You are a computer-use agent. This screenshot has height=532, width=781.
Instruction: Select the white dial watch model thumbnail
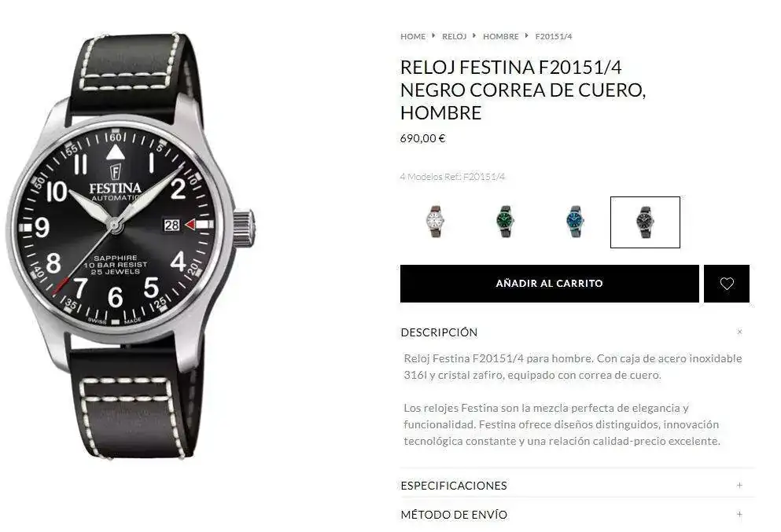pyautogui.click(x=435, y=222)
